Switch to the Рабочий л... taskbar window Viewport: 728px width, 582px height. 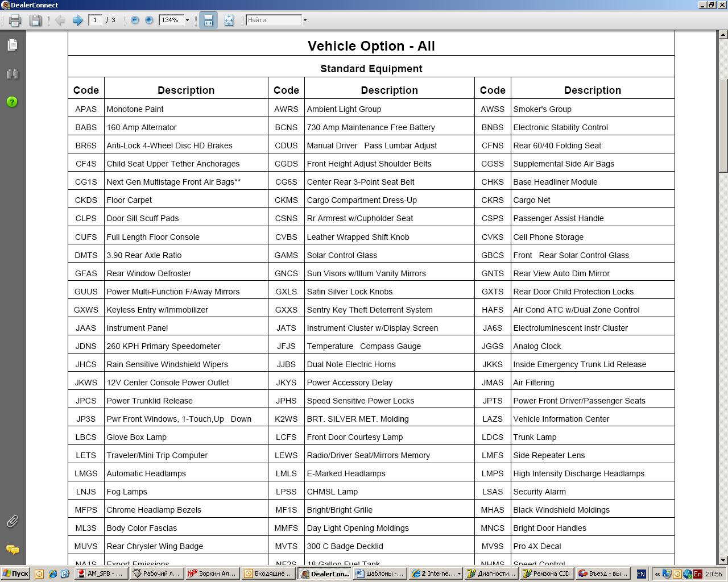coord(156,573)
